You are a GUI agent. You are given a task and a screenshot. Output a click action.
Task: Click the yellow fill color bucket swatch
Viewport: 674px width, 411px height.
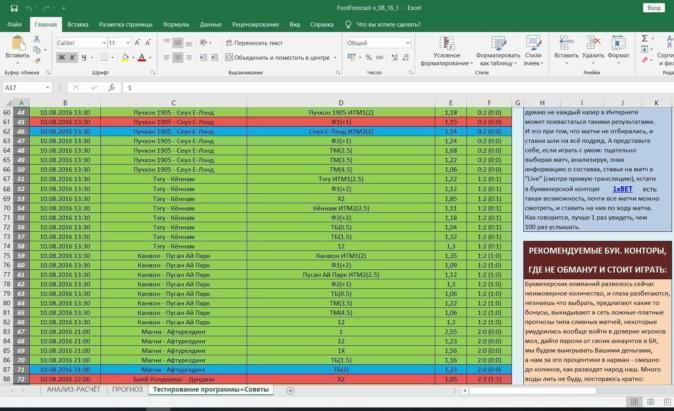(124, 58)
